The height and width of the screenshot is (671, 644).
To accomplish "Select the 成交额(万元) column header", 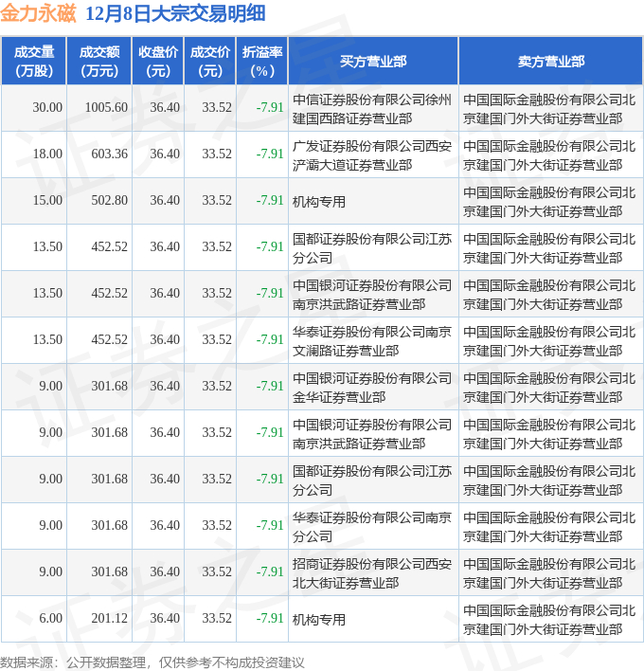I will click(99, 62).
